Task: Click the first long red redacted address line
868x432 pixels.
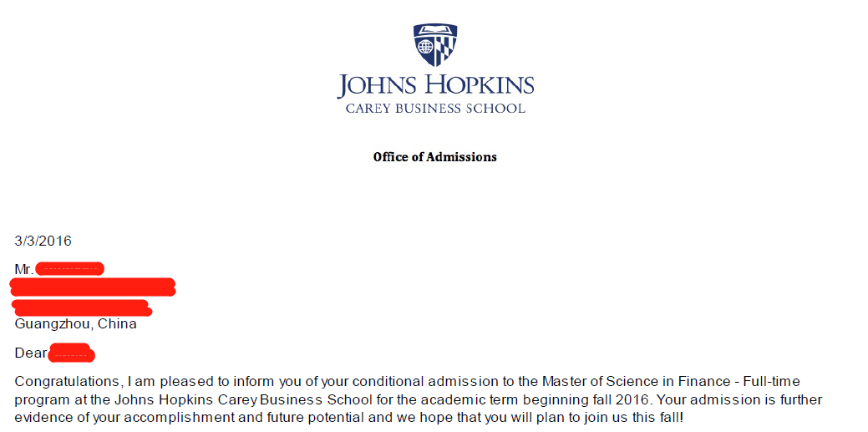Action: pyautogui.click(x=93, y=287)
